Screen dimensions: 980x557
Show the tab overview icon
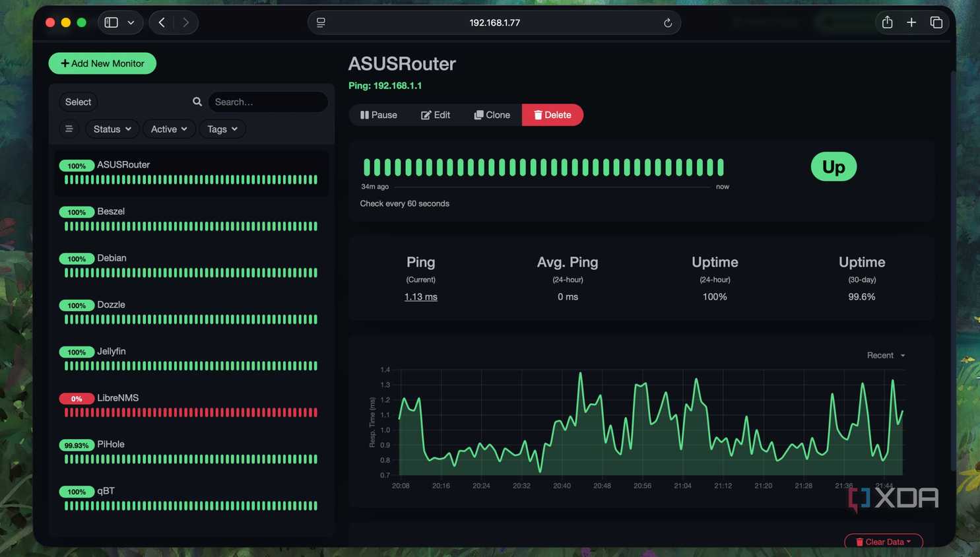[936, 22]
